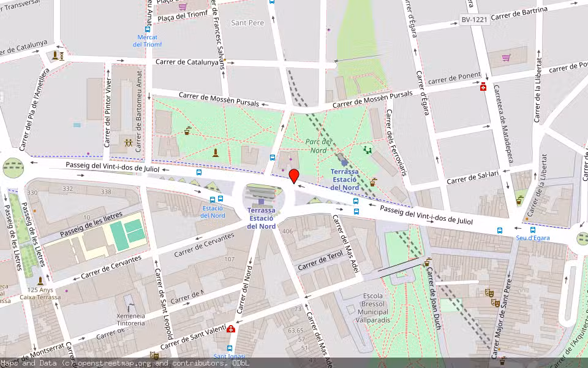The width and height of the screenshot is (588, 368).
Task: Open the openstreetmap.org attribution link
Action: click(x=105, y=362)
